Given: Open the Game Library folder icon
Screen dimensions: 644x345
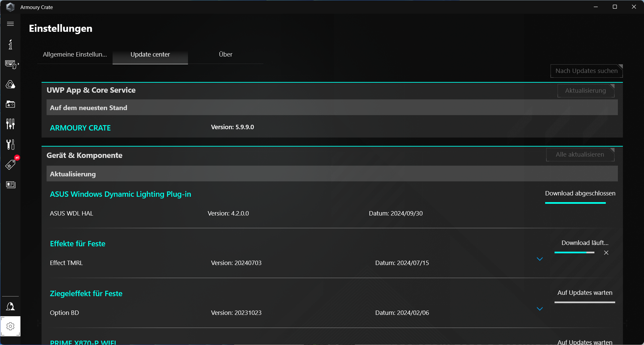Looking at the screenshot, I should pos(10,104).
